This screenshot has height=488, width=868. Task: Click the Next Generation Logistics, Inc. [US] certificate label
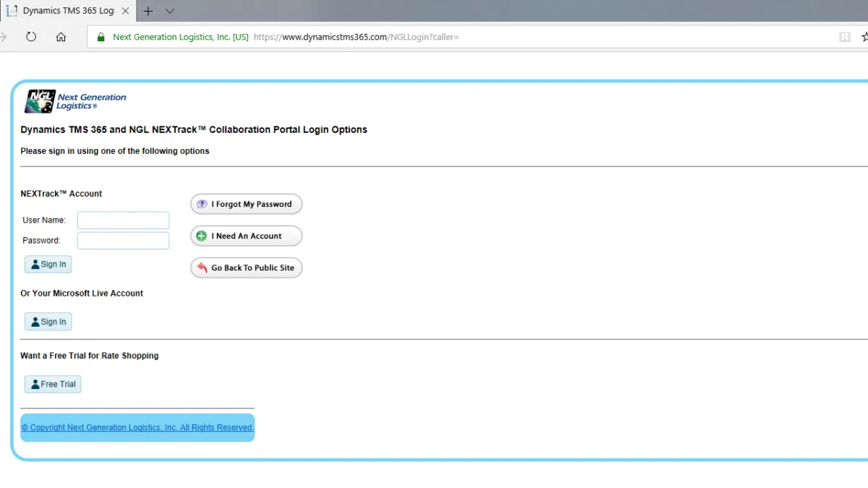point(181,37)
